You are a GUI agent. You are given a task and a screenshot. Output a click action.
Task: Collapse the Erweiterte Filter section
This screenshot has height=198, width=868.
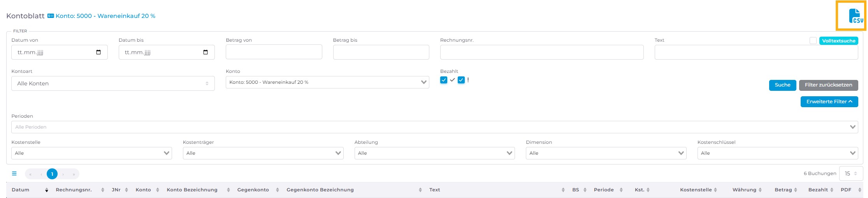829,102
